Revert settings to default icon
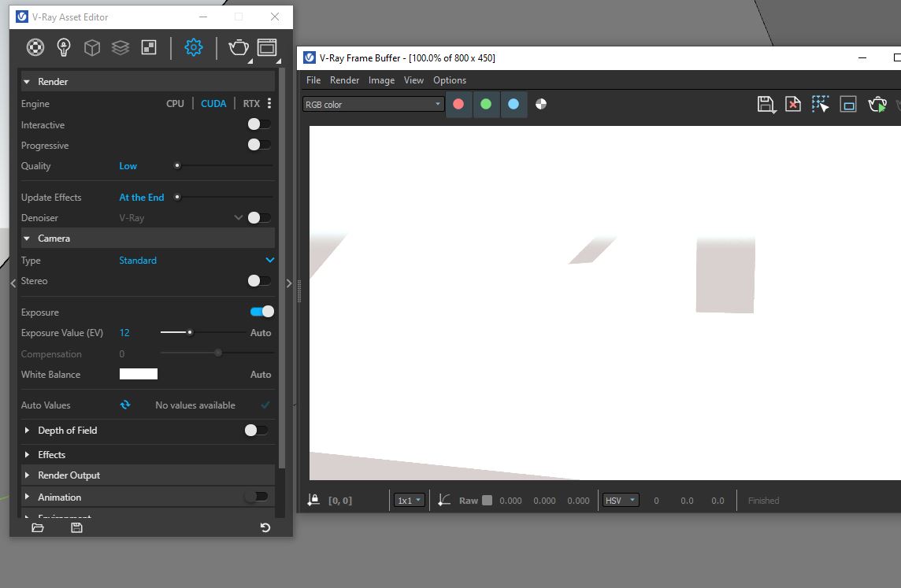 click(x=265, y=527)
